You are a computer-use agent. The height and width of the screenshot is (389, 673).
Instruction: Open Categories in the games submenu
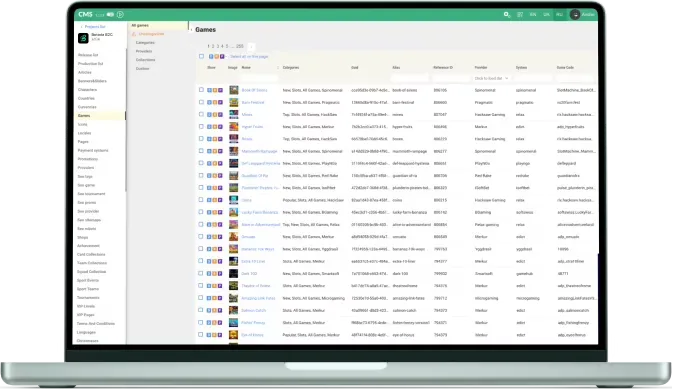coord(145,43)
